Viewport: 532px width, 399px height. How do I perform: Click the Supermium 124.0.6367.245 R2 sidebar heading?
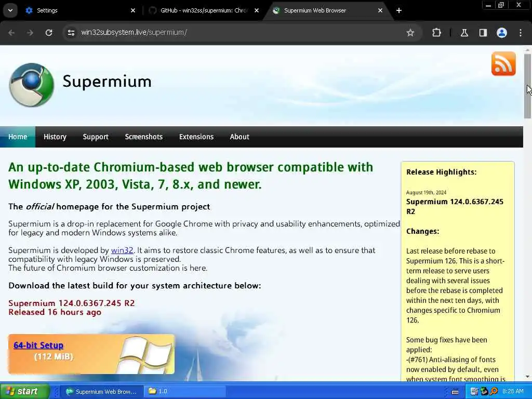(455, 207)
